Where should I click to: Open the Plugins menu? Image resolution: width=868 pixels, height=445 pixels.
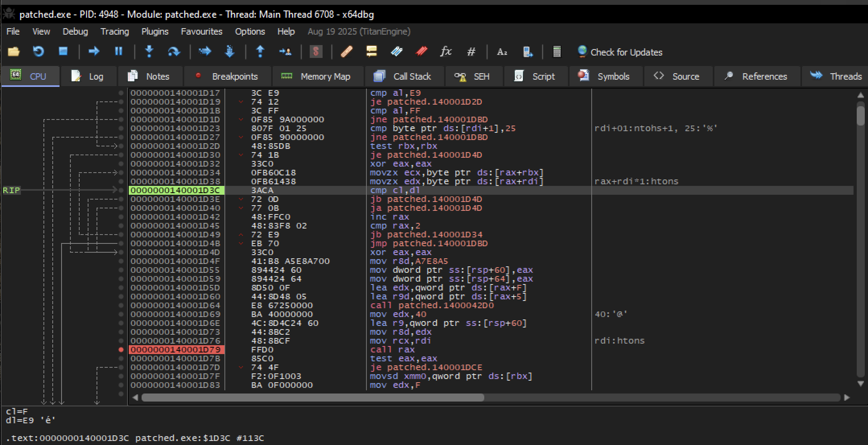click(155, 31)
